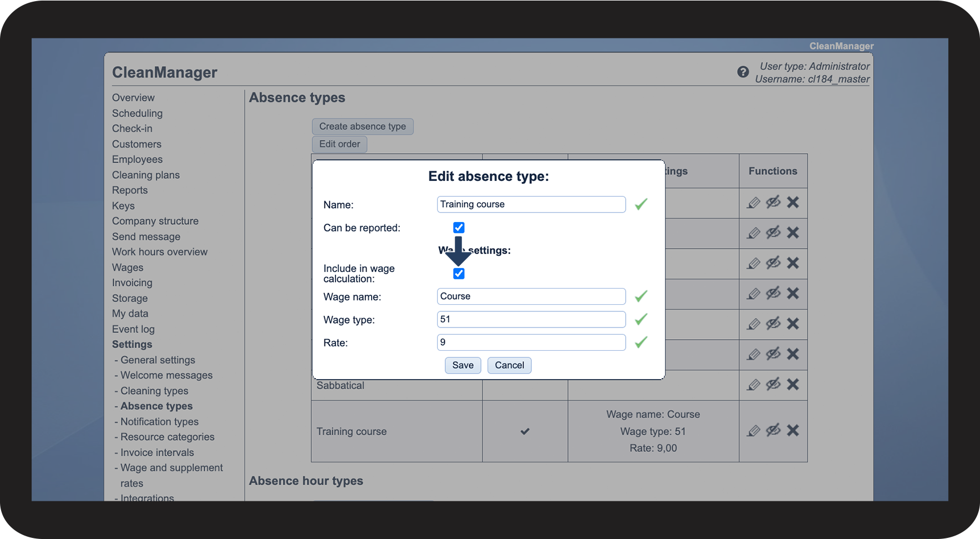Click the Wage name input field
980x539 pixels.
(x=531, y=296)
